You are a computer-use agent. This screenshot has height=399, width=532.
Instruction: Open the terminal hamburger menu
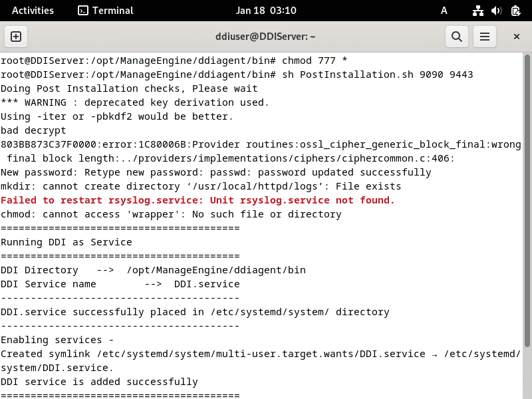tap(485, 37)
